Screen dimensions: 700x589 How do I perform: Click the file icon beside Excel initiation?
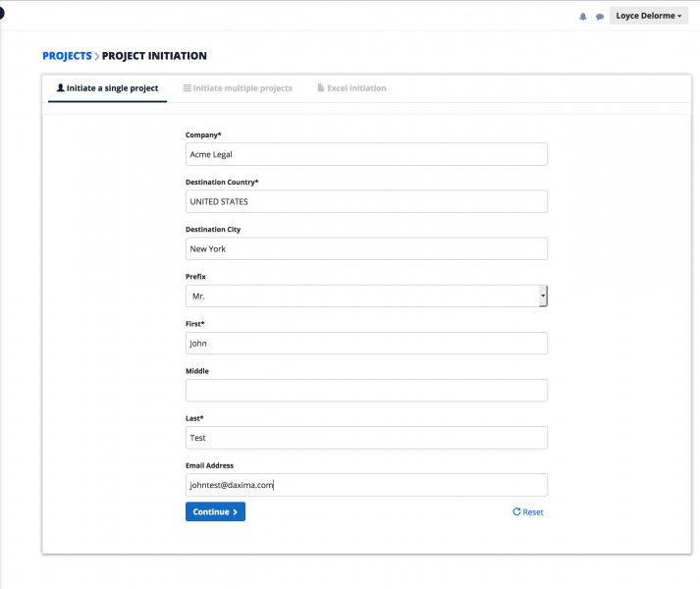320,87
